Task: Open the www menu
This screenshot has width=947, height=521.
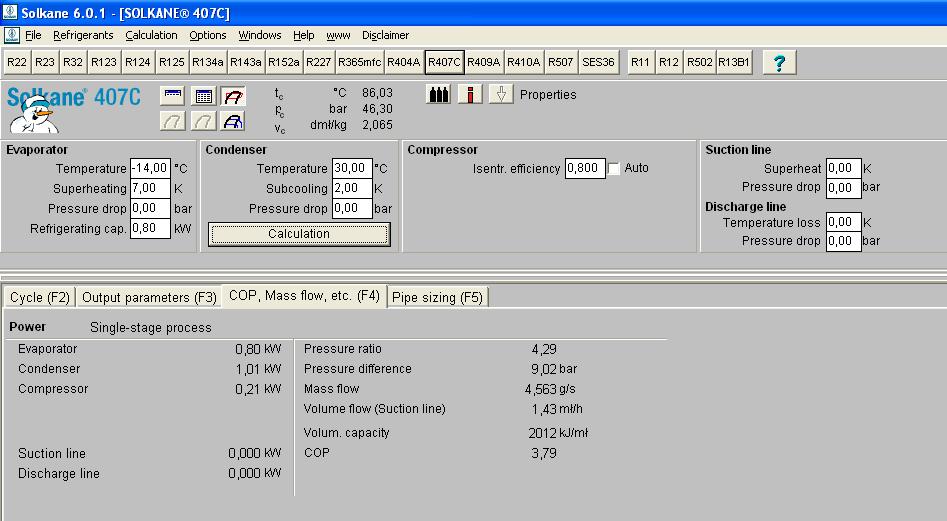Action: pyautogui.click(x=338, y=35)
